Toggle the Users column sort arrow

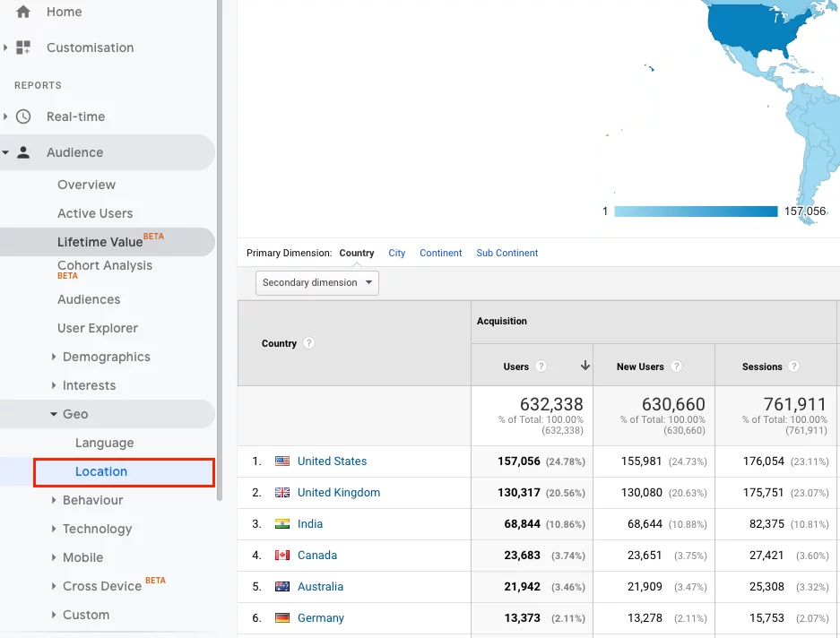(585, 366)
